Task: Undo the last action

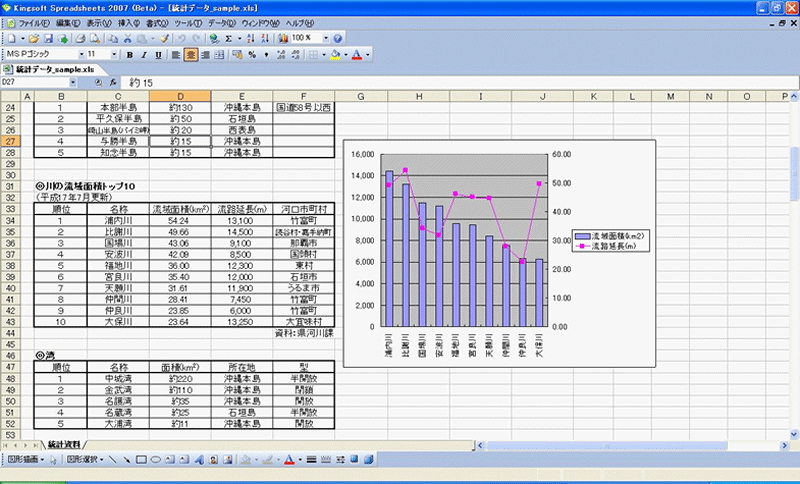Action: tap(181, 39)
